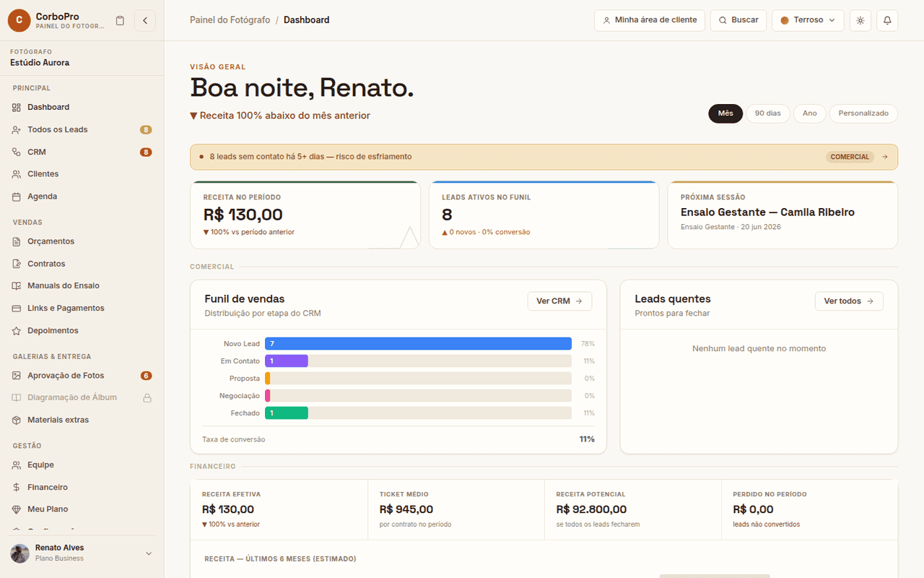Image resolution: width=924 pixels, height=578 pixels.
Task: Click the Links e Pagamentos card icon
Action: click(x=17, y=308)
